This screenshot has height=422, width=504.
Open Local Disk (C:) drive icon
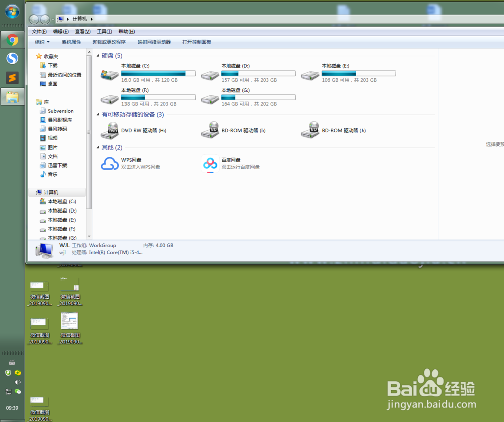click(109, 75)
